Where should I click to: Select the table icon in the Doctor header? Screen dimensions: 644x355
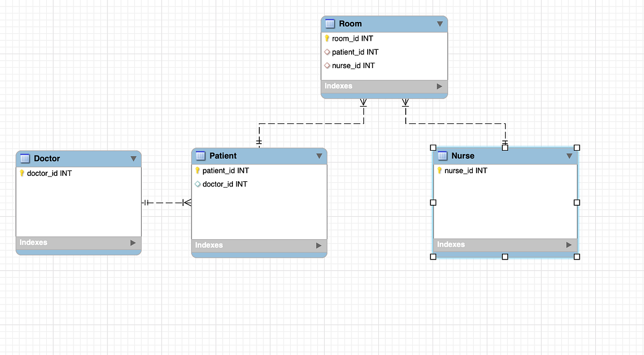tap(24, 158)
